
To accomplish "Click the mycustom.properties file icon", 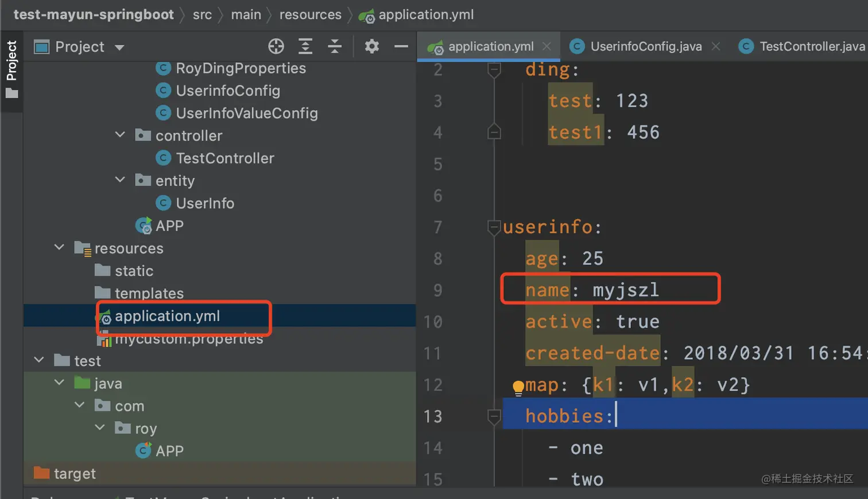I will 105,340.
